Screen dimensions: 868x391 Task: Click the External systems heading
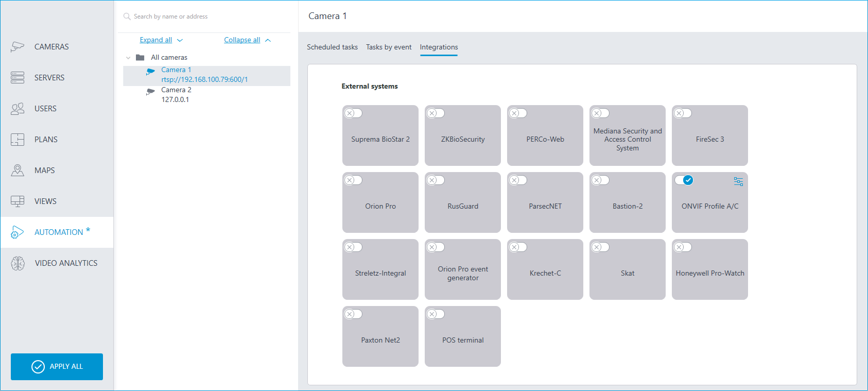pos(370,86)
